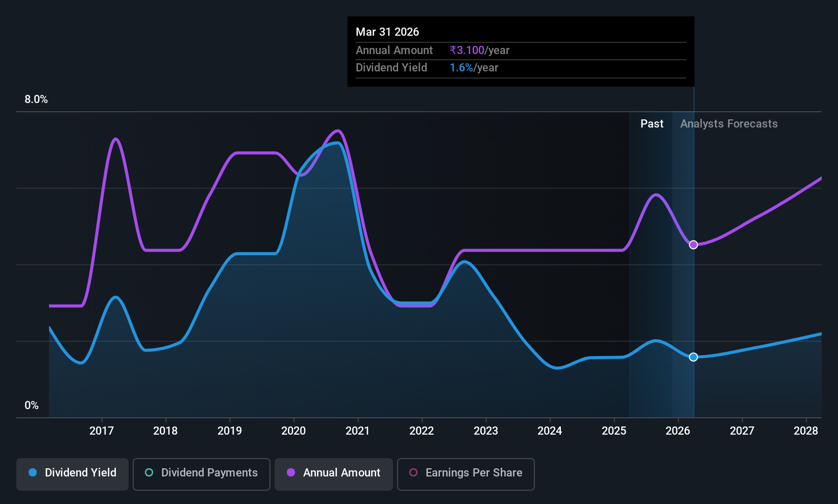Click the Analysts Forecasts label
This screenshot has height=504, width=838.
point(729,124)
